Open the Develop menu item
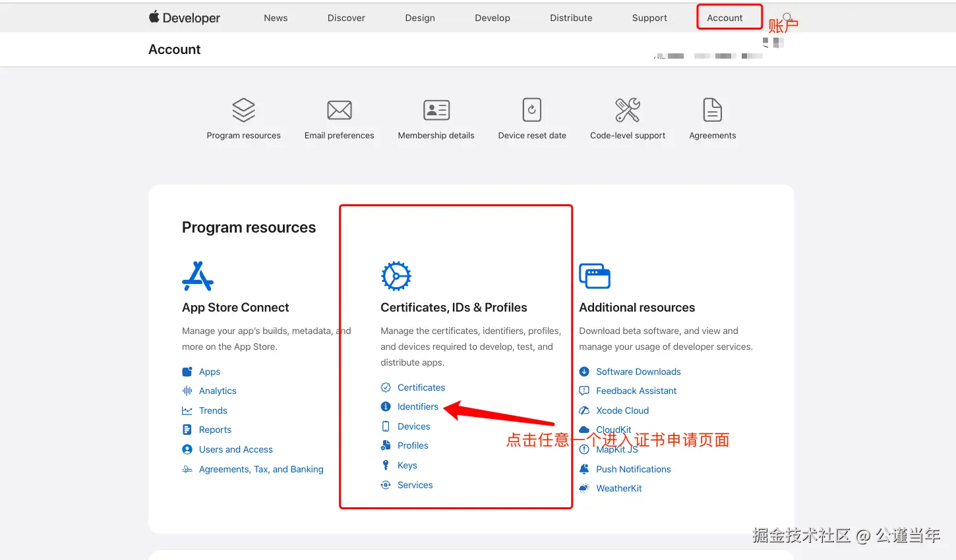956x560 pixels. tap(493, 18)
